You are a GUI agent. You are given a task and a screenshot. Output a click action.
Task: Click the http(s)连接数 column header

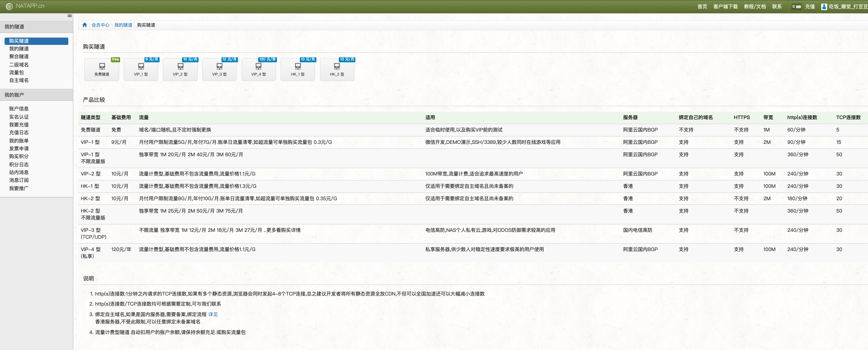click(x=802, y=118)
